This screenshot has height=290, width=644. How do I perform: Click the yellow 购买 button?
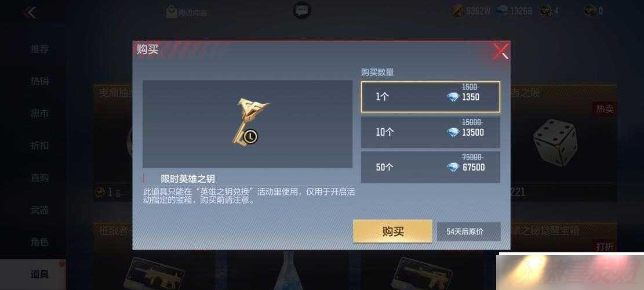coord(392,231)
